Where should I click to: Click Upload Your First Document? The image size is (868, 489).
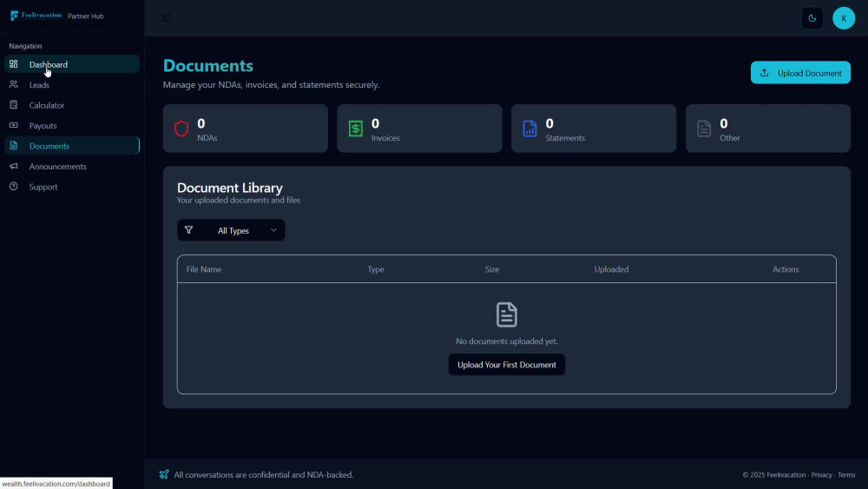coord(507,365)
